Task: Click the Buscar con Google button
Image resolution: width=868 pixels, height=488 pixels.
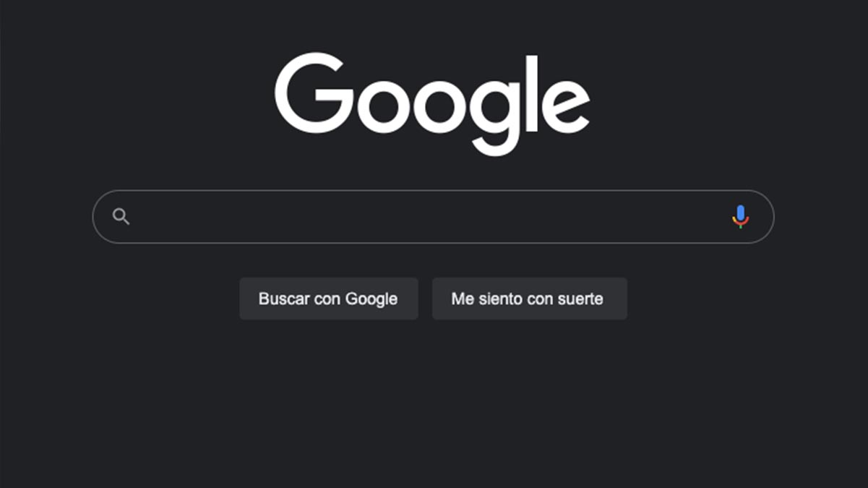Action: pos(329,299)
